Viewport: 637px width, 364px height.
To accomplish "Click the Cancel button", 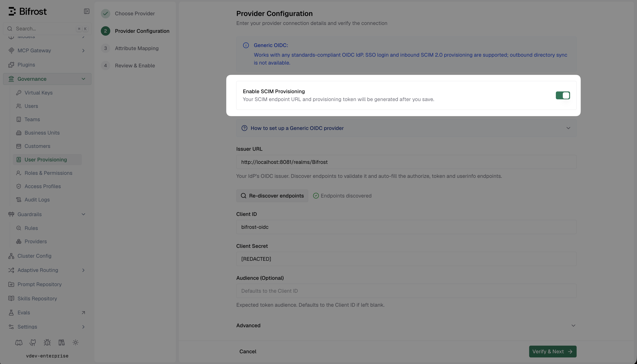I will [248, 352].
